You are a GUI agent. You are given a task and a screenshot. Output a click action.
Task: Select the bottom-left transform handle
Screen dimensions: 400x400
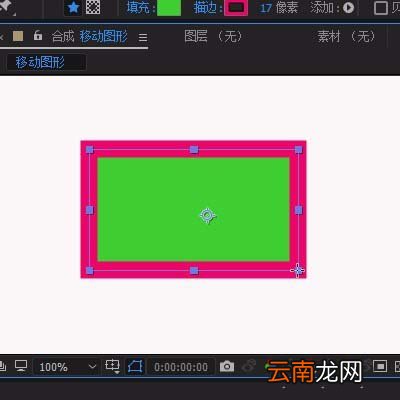[90, 270]
